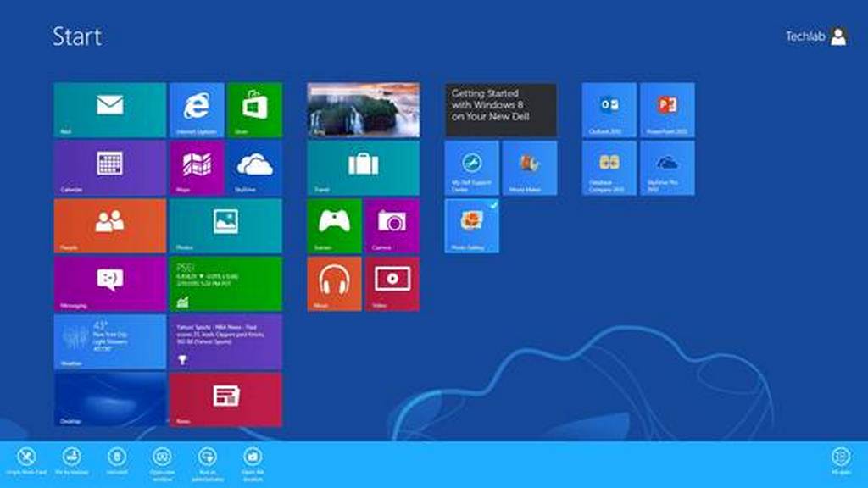Viewport: 868px width, 488px height.
Task: Click Pin to taskbar in app bar
Action: (71, 462)
